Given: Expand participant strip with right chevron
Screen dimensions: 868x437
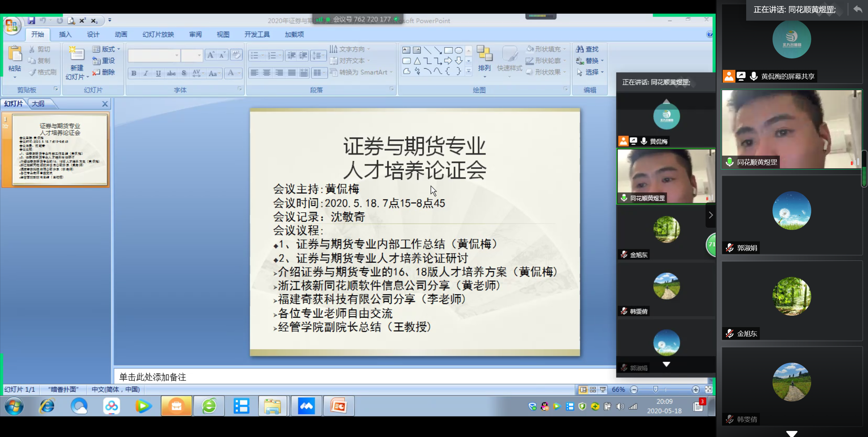Looking at the screenshot, I should point(710,215).
